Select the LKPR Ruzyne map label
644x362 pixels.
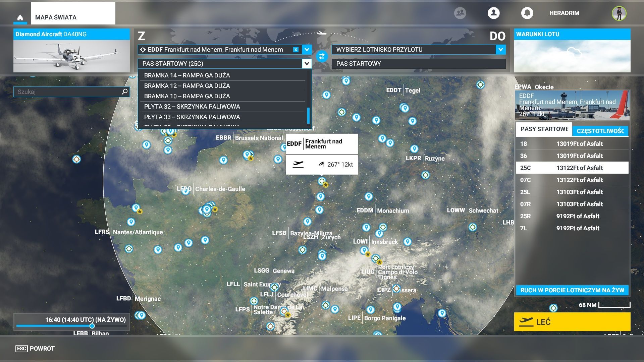(425, 158)
